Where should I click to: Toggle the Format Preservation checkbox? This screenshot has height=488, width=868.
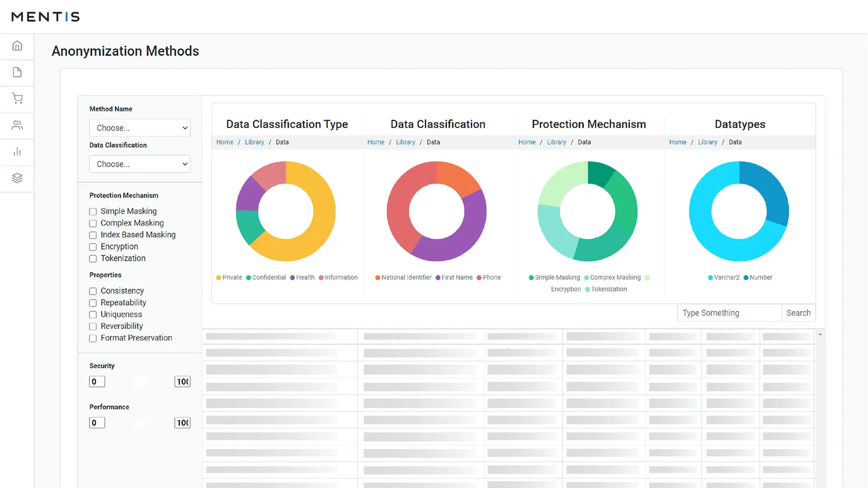click(93, 338)
